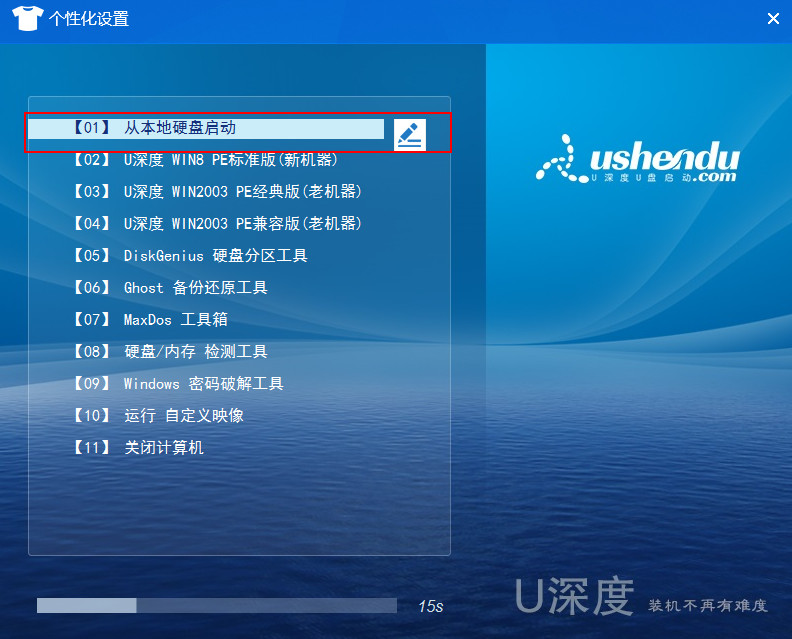The width and height of the screenshot is (792, 639).
Task: Click the T-shirt personalization icon in title bar
Action: [28, 19]
